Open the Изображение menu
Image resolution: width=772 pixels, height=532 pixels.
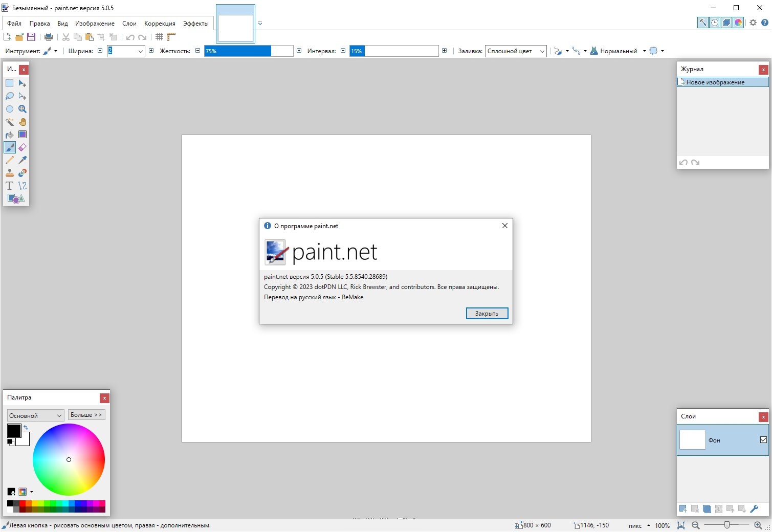pyautogui.click(x=95, y=24)
